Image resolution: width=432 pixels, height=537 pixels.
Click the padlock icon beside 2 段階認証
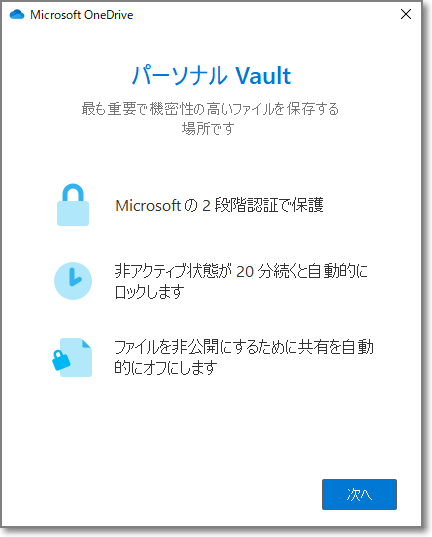tap(73, 205)
